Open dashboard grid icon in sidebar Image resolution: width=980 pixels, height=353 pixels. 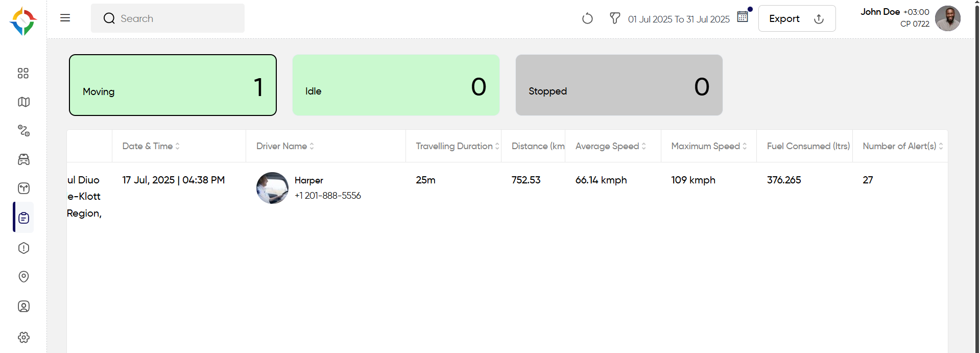click(23, 73)
